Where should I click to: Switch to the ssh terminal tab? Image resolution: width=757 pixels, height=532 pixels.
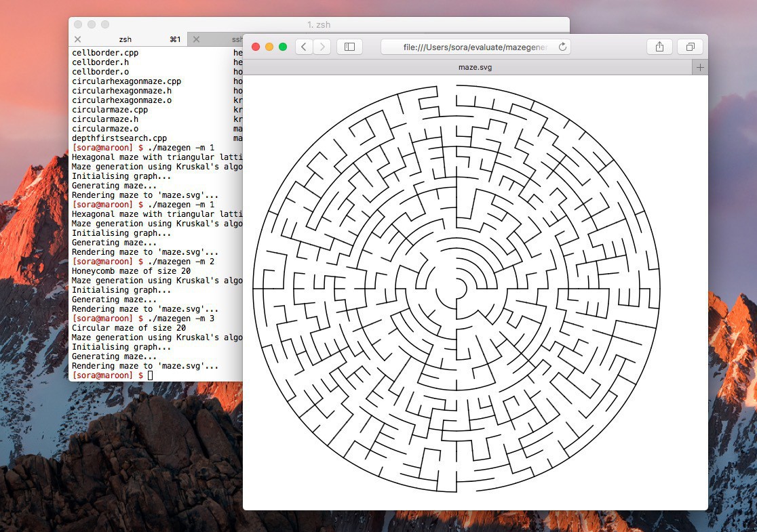click(x=234, y=40)
